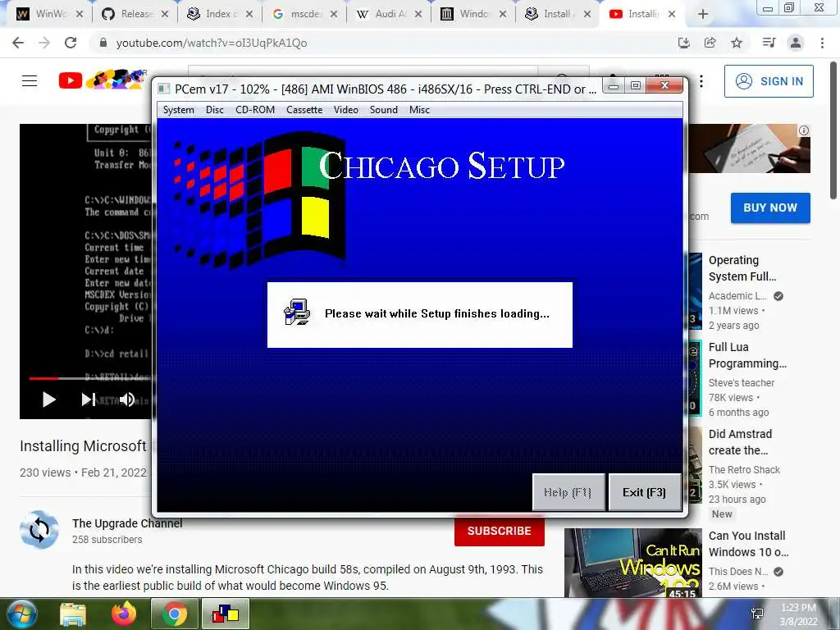Open the Cassette menu in PCem
840x630 pixels.
tap(304, 110)
